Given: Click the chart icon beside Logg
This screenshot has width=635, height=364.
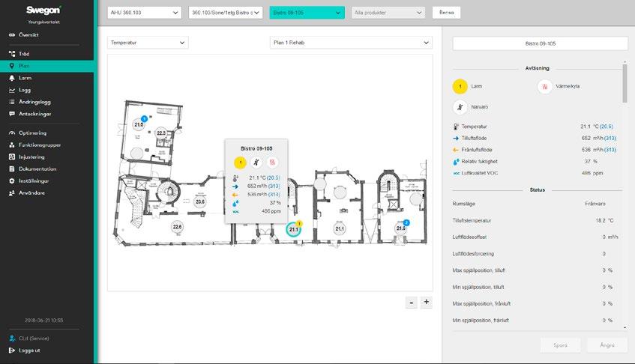Looking at the screenshot, I should (12, 90).
